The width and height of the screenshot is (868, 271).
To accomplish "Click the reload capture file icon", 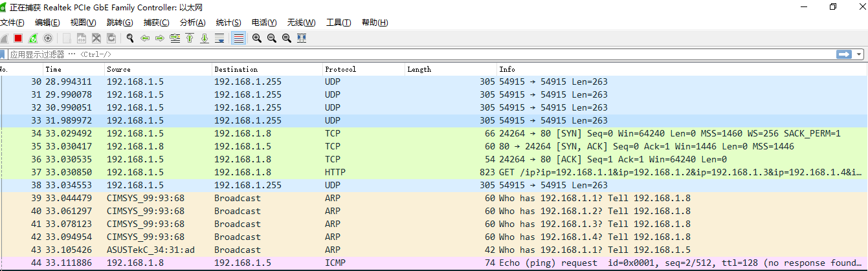I will (111, 38).
